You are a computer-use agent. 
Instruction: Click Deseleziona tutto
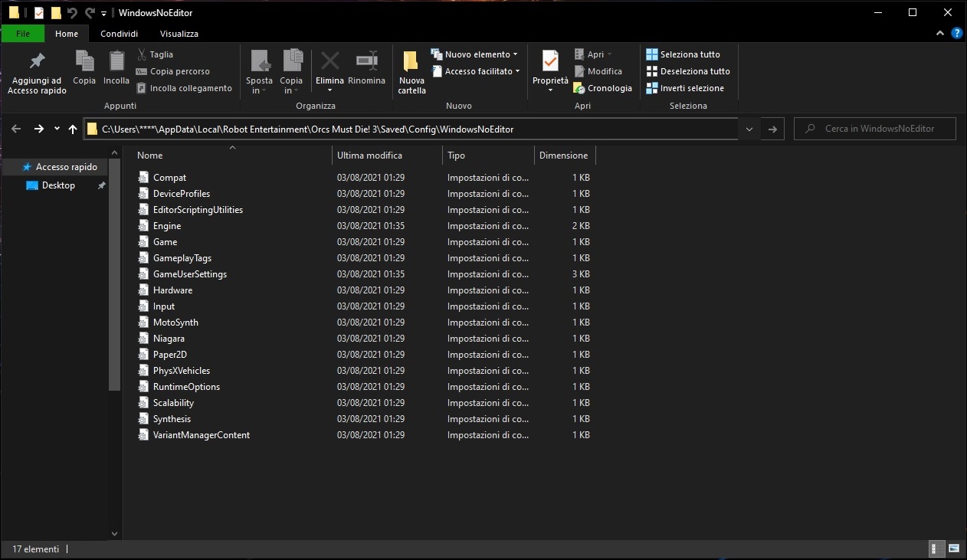[x=688, y=71]
